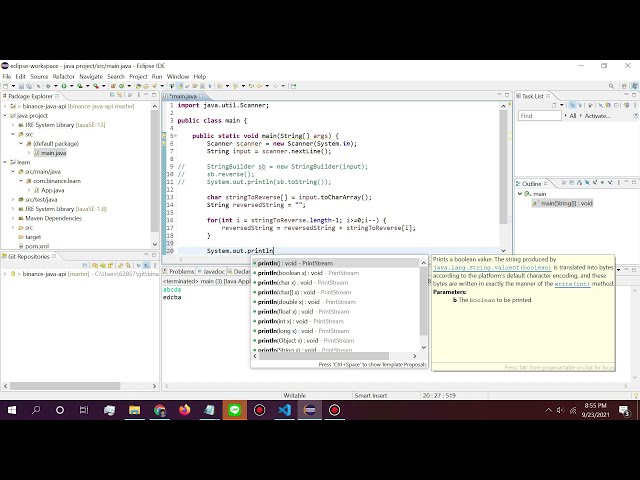The height and width of the screenshot is (480, 640).
Task: Switch to the Problems tab
Action: [x=179, y=271]
